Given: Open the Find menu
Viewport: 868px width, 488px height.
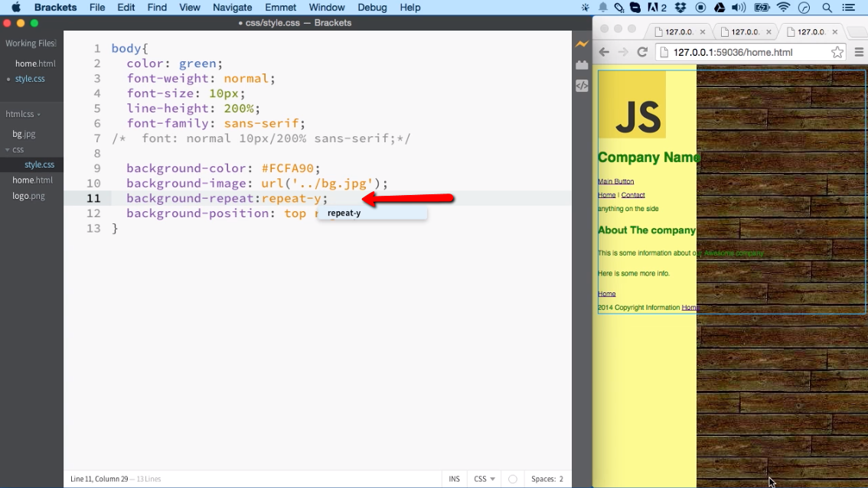Looking at the screenshot, I should (157, 7).
